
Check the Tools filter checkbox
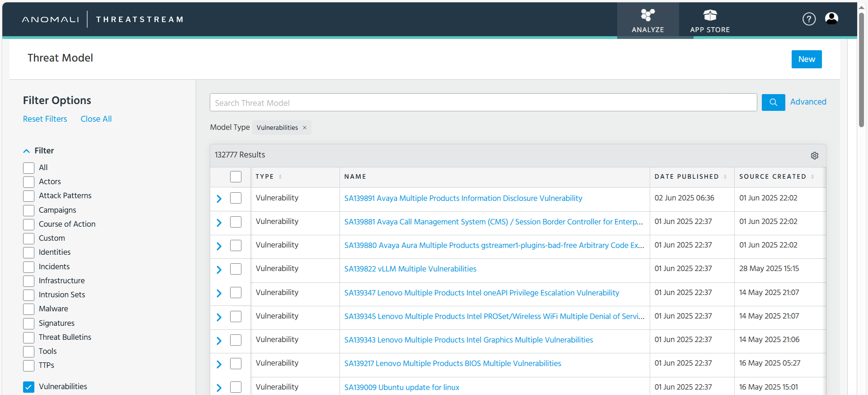point(28,352)
